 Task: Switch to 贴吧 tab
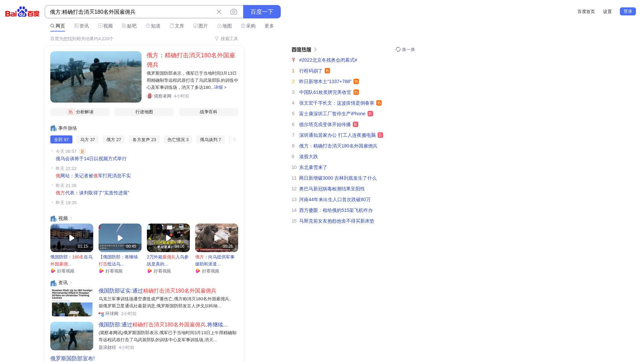click(129, 26)
